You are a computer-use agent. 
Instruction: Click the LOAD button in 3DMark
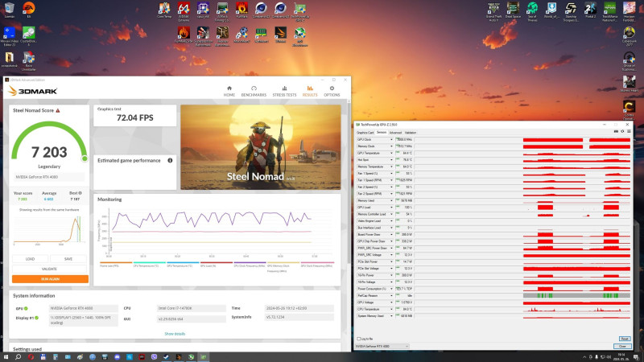(30, 259)
